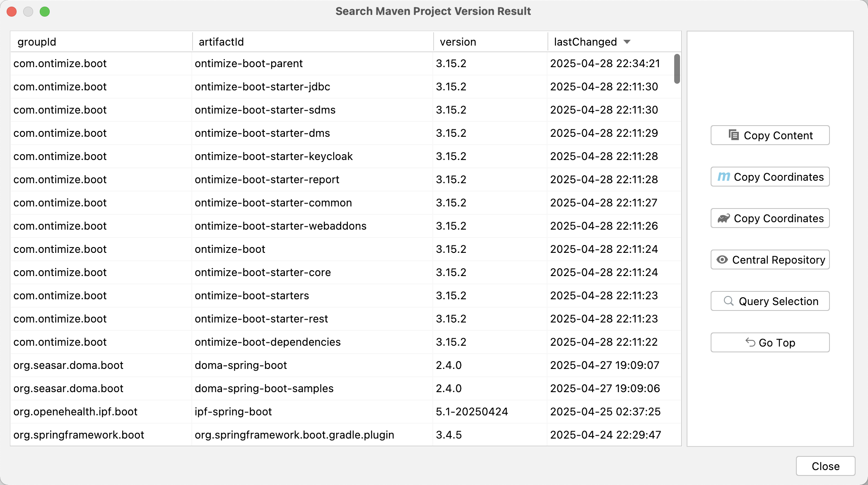Click the timestamp 2025-04-28 22:11:29
The height and width of the screenshot is (485, 868).
604,133
